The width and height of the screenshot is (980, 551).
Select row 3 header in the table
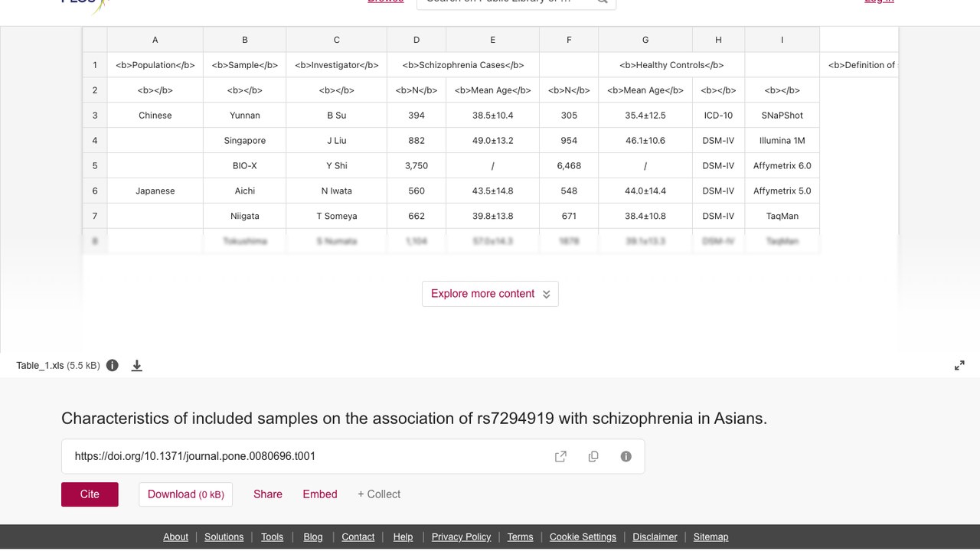tap(95, 116)
